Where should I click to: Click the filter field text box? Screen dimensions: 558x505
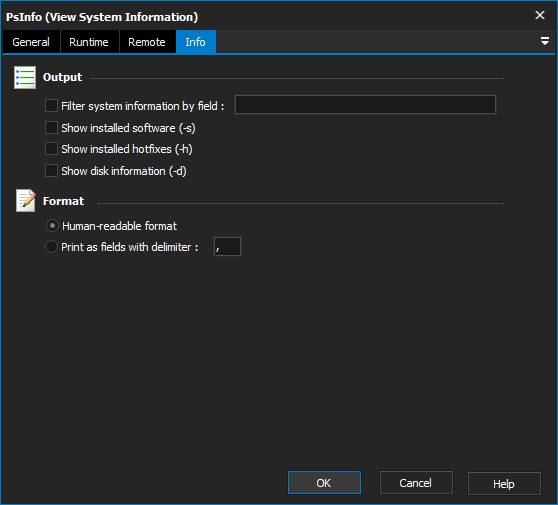[x=365, y=105]
